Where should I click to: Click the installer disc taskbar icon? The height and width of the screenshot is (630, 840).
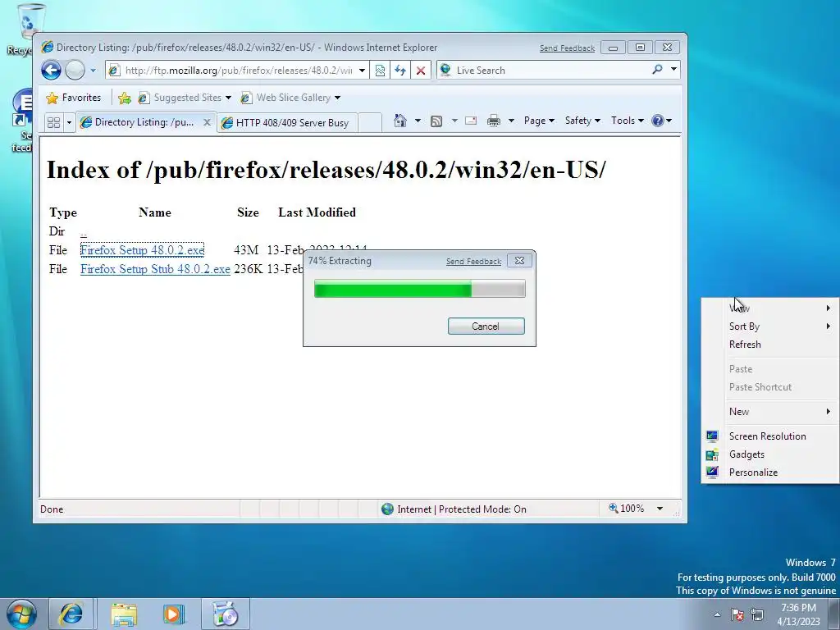pyautogui.click(x=226, y=614)
